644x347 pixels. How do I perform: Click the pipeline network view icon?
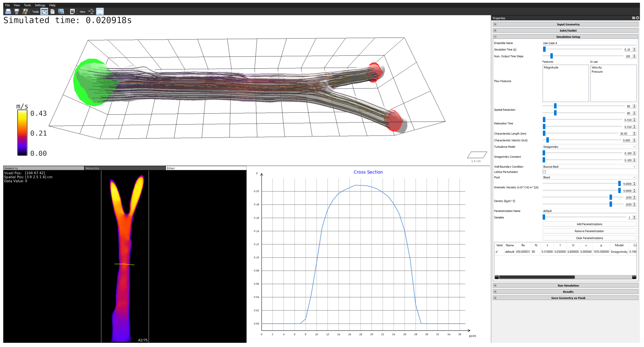click(91, 12)
